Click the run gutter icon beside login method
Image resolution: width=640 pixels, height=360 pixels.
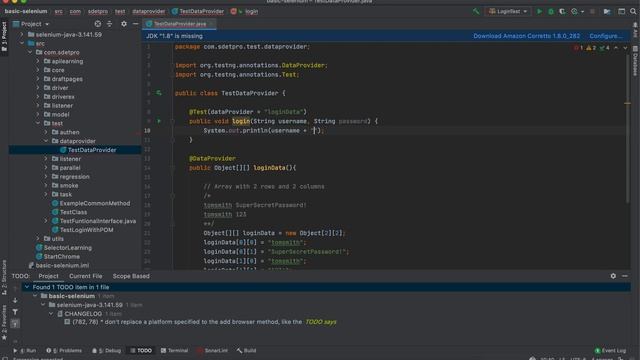click(x=159, y=121)
